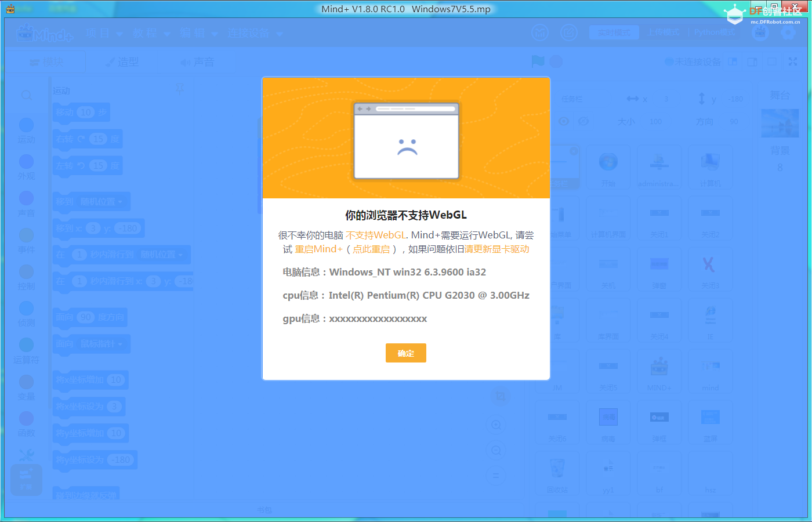
Task: Click the 方向 direction field
Action: (x=734, y=122)
